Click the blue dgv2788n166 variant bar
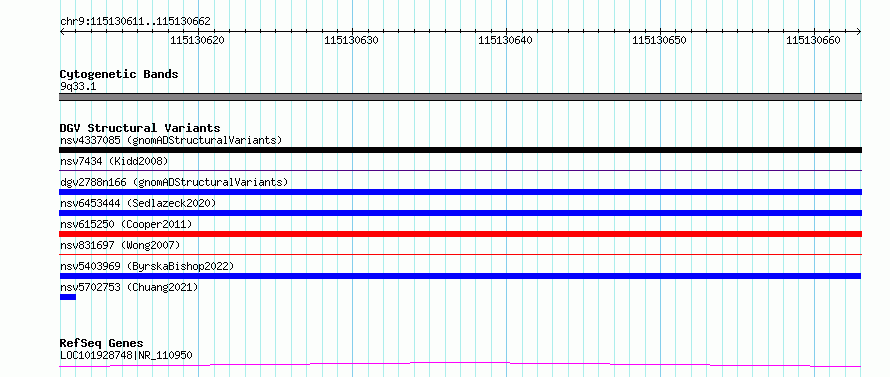The height and width of the screenshot is (377, 890). click(460, 192)
